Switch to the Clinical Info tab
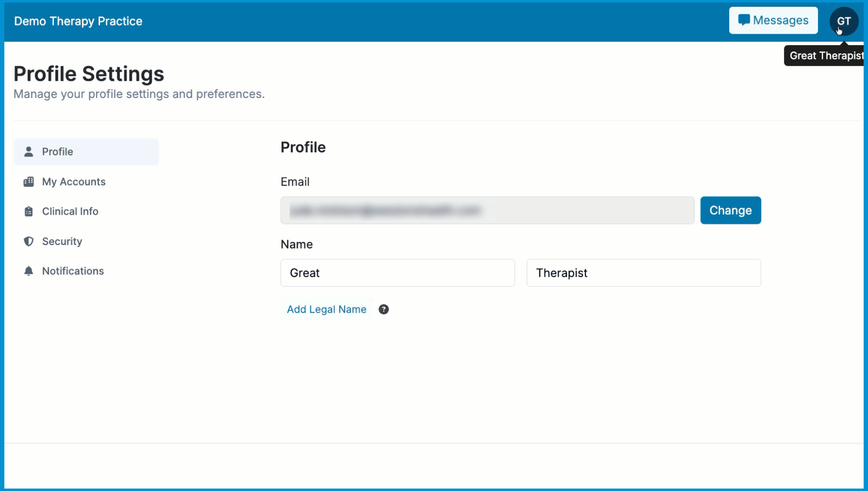 [x=70, y=211]
